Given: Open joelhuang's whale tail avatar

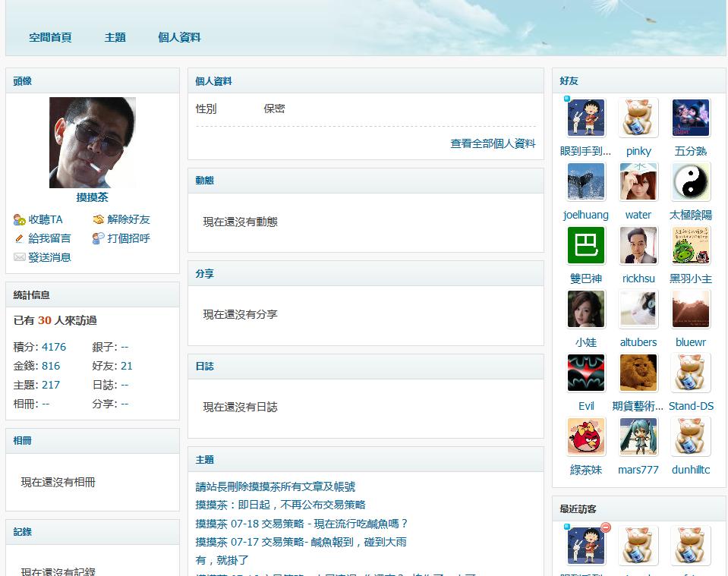Looking at the screenshot, I should [586, 181].
